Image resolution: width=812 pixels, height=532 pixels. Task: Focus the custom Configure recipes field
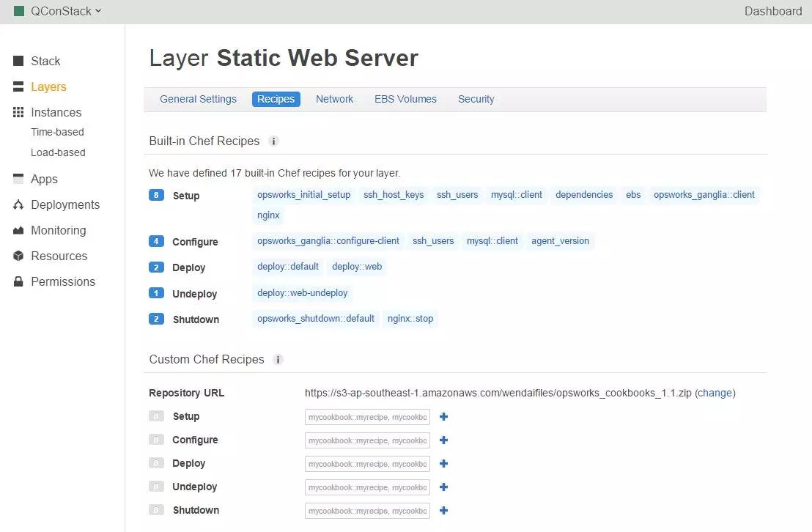coord(367,440)
